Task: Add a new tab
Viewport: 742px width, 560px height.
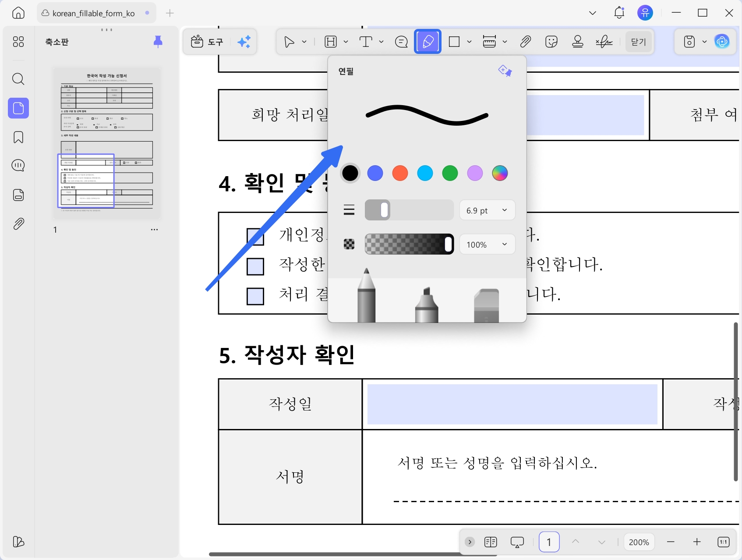Action: click(x=170, y=13)
